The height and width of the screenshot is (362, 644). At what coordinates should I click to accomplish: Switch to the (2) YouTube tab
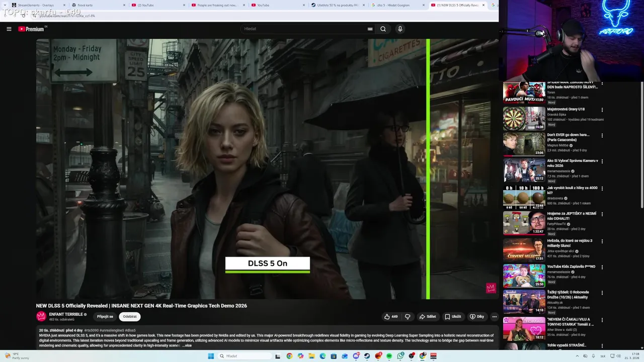pos(159,5)
